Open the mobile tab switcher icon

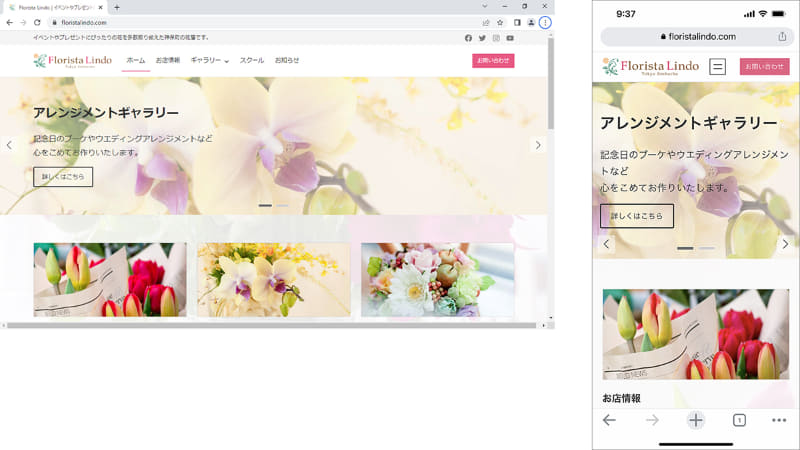[x=739, y=420]
